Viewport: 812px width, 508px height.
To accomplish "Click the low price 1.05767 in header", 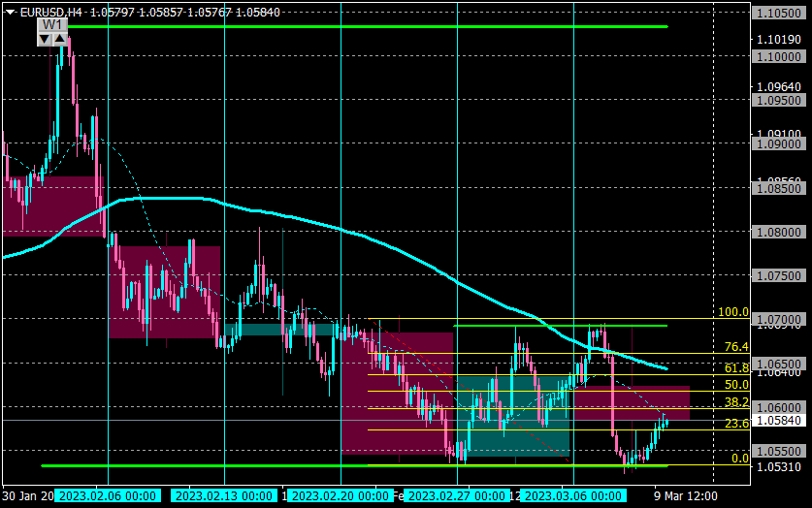I will click(x=210, y=12).
